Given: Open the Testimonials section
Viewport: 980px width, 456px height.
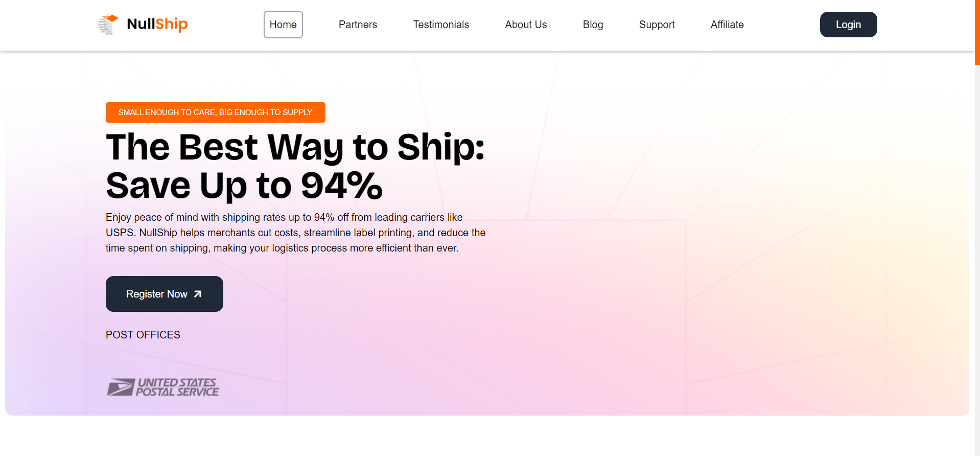Looking at the screenshot, I should coord(441,25).
